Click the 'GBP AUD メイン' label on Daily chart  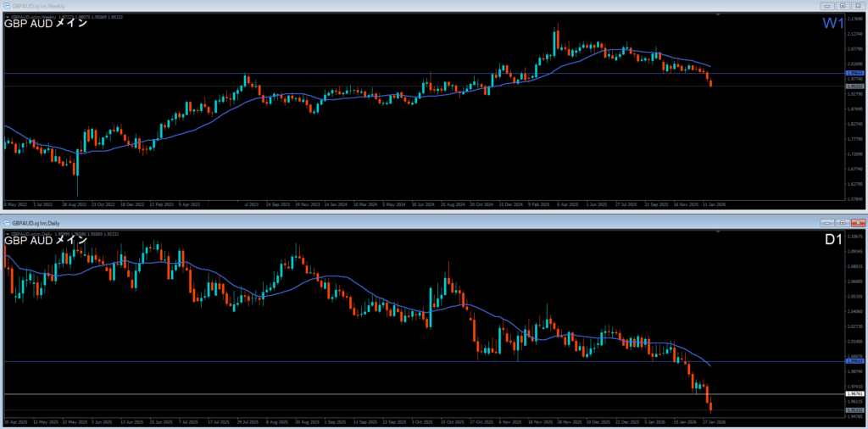tap(46, 240)
